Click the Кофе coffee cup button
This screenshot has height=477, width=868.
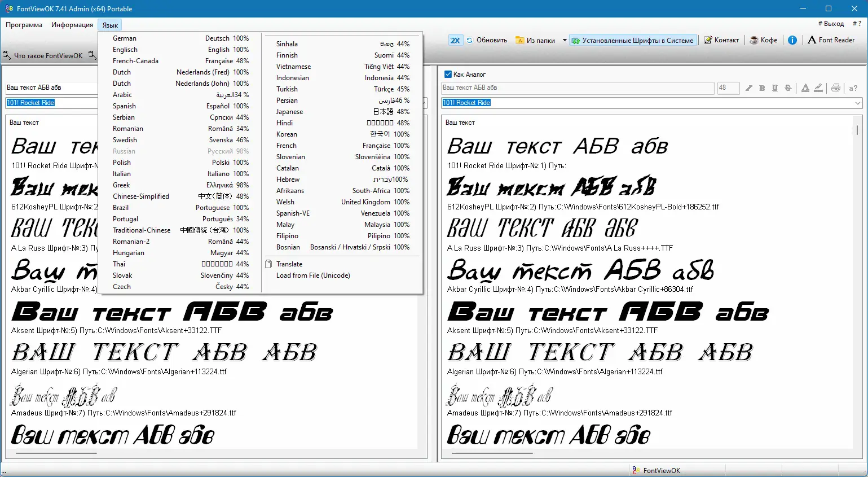764,40
